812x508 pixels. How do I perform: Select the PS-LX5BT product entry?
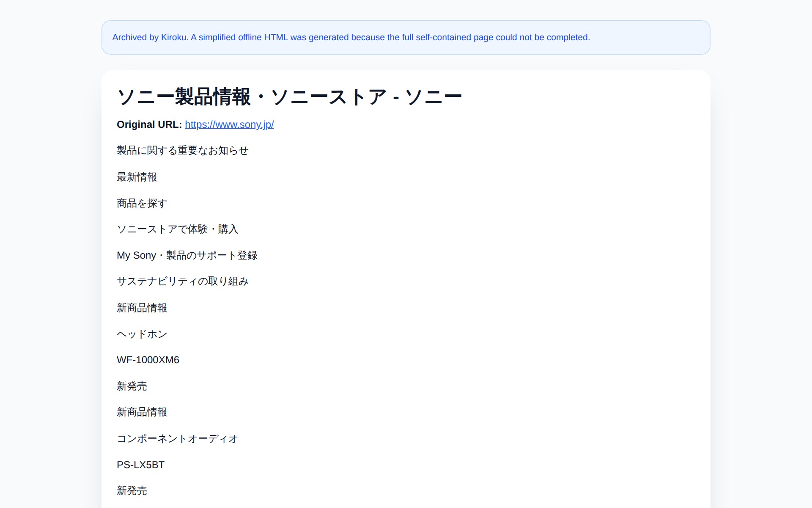pyautogui.click(x=140, y=464)
